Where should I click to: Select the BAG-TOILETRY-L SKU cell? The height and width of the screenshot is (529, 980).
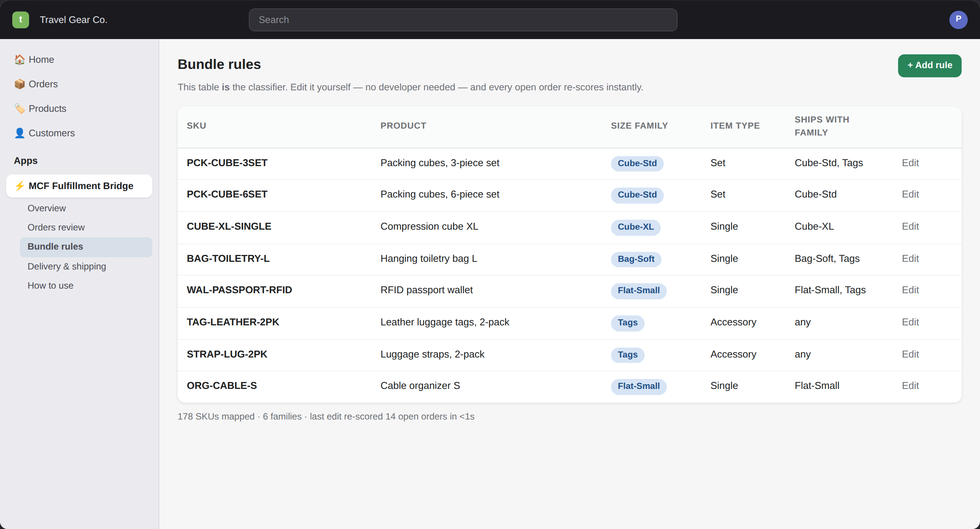point(228,259)
